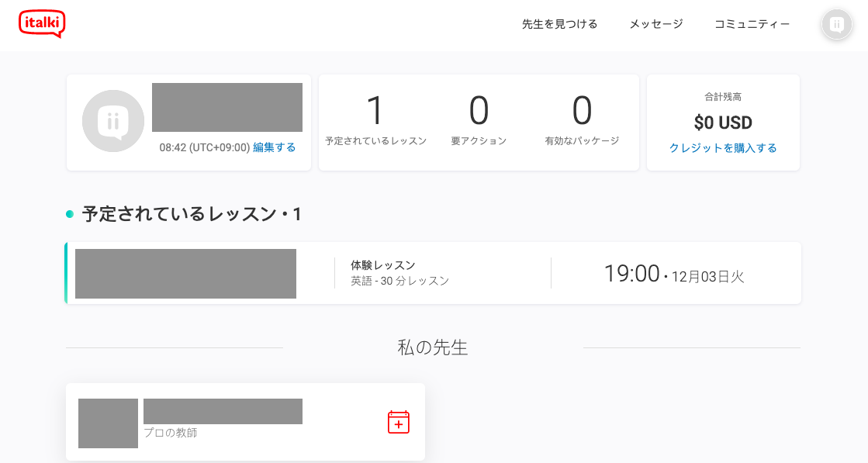Select the 要アクション counter

479,121
